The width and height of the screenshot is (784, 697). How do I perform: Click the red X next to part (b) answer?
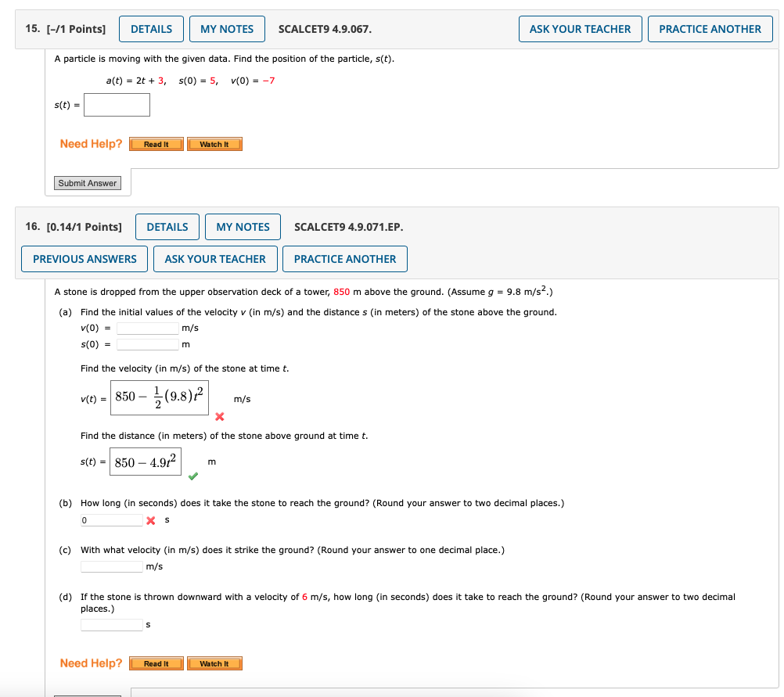point(150,519)
